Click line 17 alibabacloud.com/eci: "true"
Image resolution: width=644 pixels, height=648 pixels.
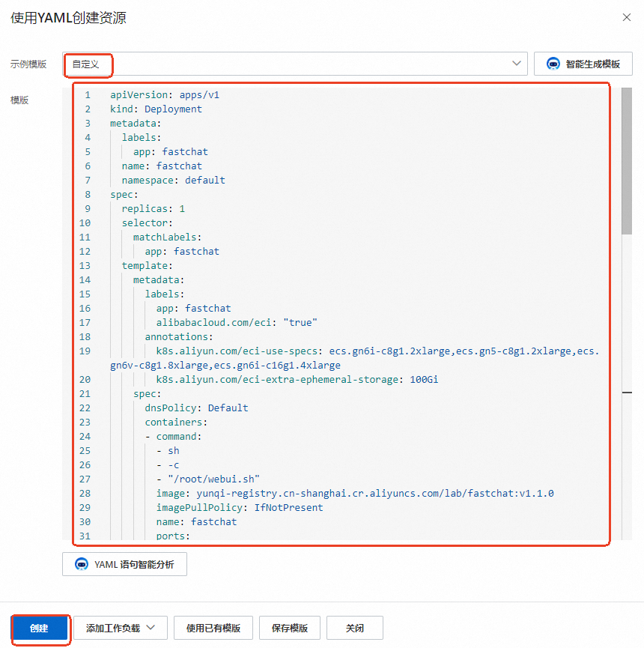point(237,322)
